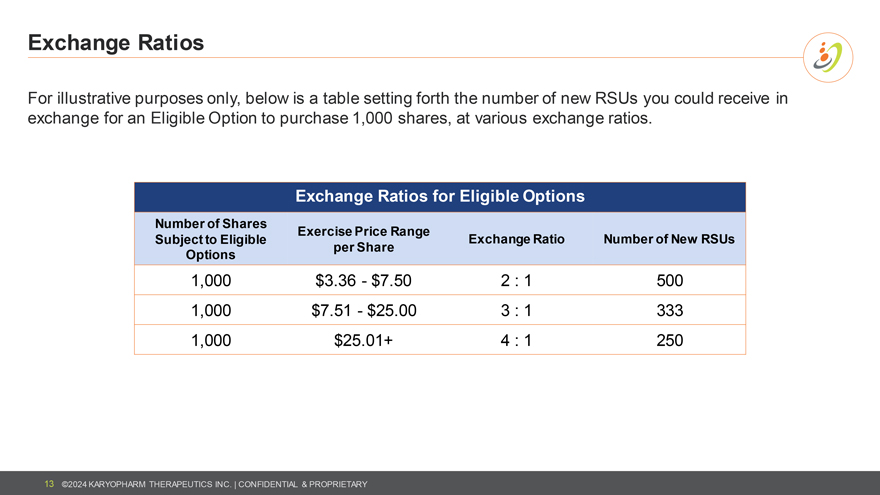
Task: Select the Karyopharm copyright footer text
Action: (214, 485)
